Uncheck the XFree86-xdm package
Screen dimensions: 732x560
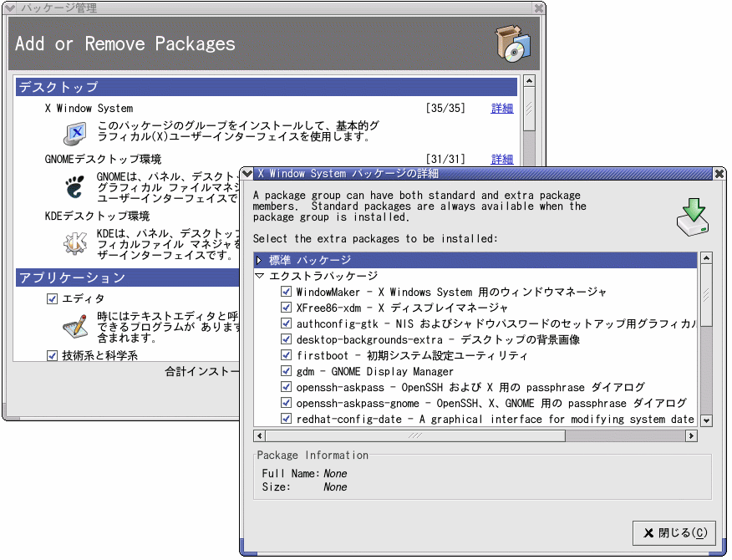tap(286, 308)
